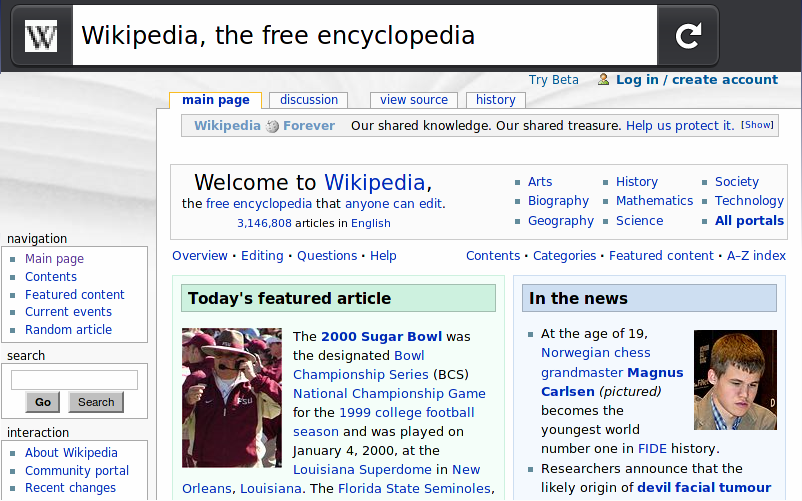
Task: Click the Go button
Action: pos(42,402)
